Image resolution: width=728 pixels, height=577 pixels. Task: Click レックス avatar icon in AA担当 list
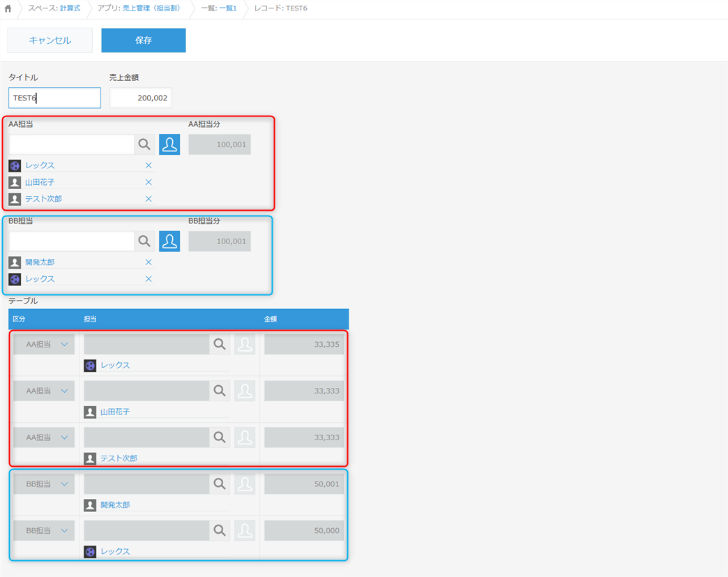point(15,165)
